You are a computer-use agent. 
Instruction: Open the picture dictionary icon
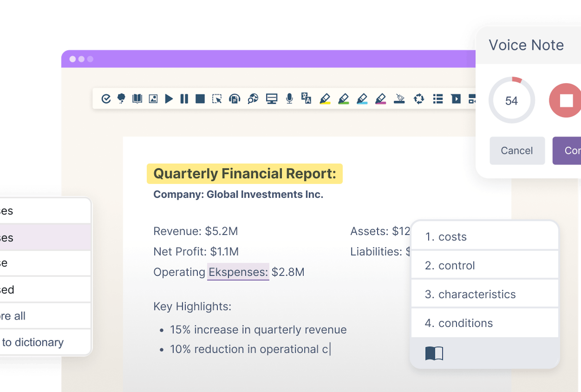(153, 99)
